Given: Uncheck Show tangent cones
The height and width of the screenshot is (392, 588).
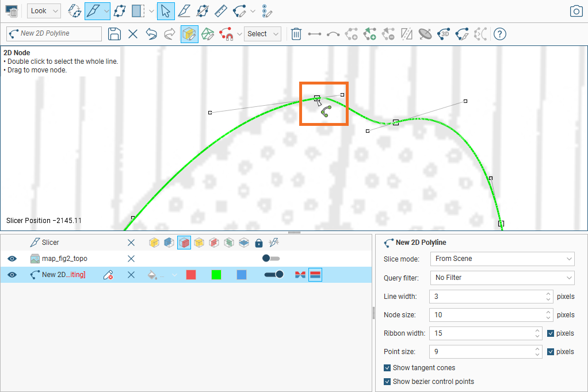Looking at the screenshot, I should point(387,368).
